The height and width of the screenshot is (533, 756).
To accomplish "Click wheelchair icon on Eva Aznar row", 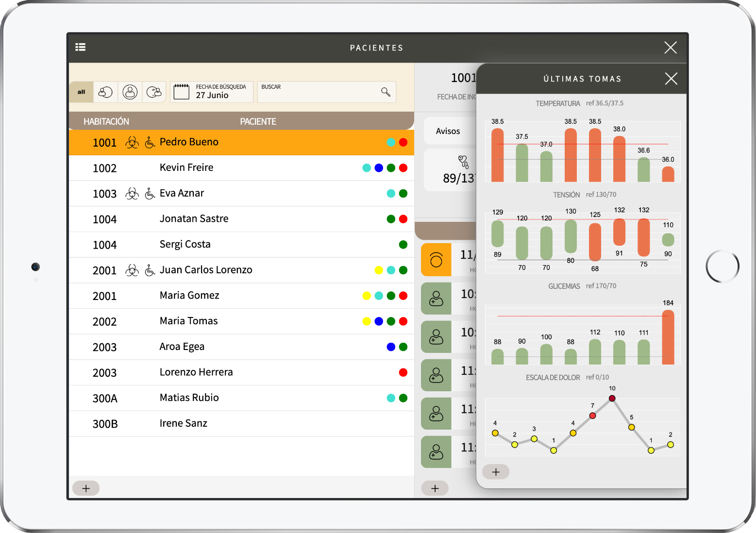I will pos(150,194).
